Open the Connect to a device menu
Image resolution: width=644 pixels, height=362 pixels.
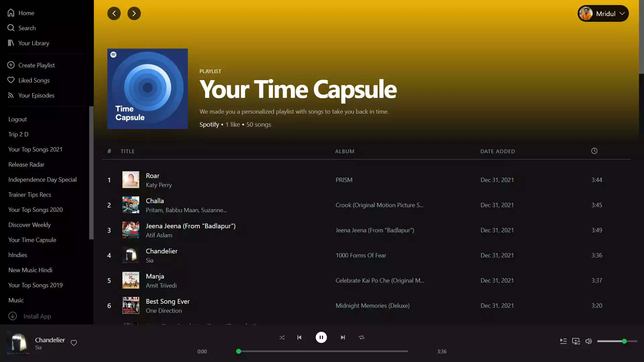click(576, 341)
